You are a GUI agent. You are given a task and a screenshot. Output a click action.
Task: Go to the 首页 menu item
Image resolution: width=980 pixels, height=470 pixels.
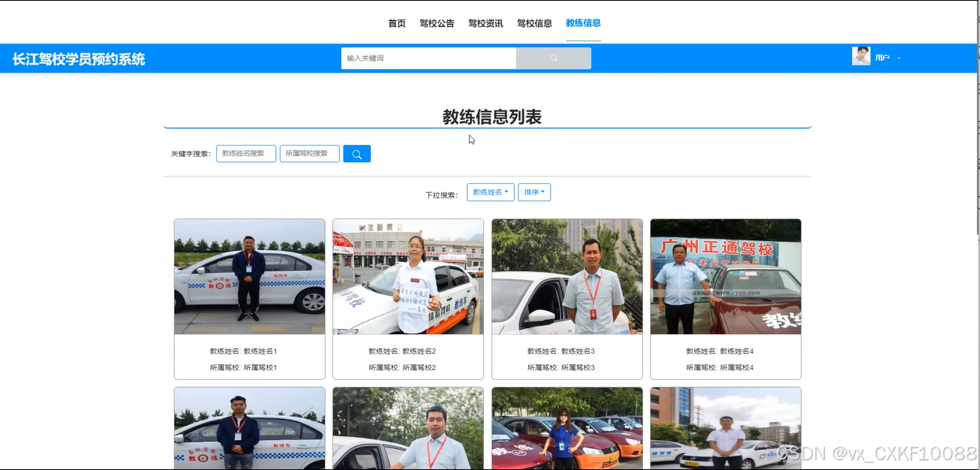(397, 23)
